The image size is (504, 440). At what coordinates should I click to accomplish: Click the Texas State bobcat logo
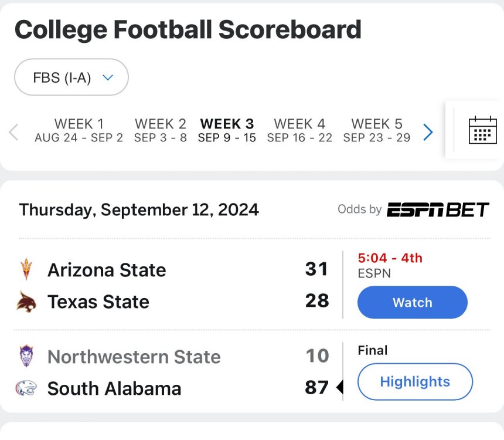[26, 302]
